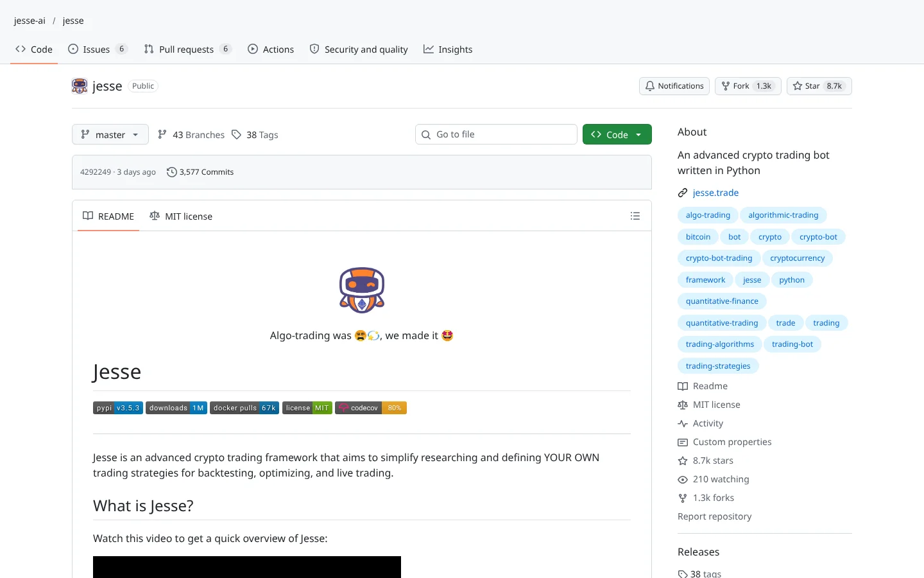This screenshot has width=924, height=578.
Task: Select the framework topic tag
Action: pos(705,280)
